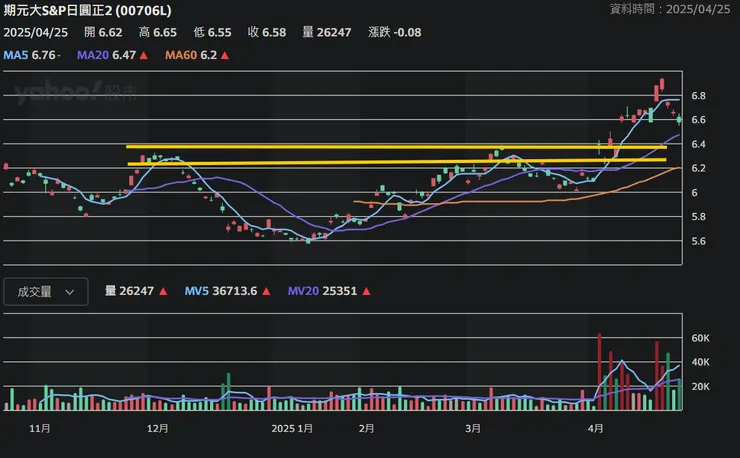Click the latest green candlestick at chart's right edge
The height and width of the screenshot is (458, 740).
click(679, 119)
